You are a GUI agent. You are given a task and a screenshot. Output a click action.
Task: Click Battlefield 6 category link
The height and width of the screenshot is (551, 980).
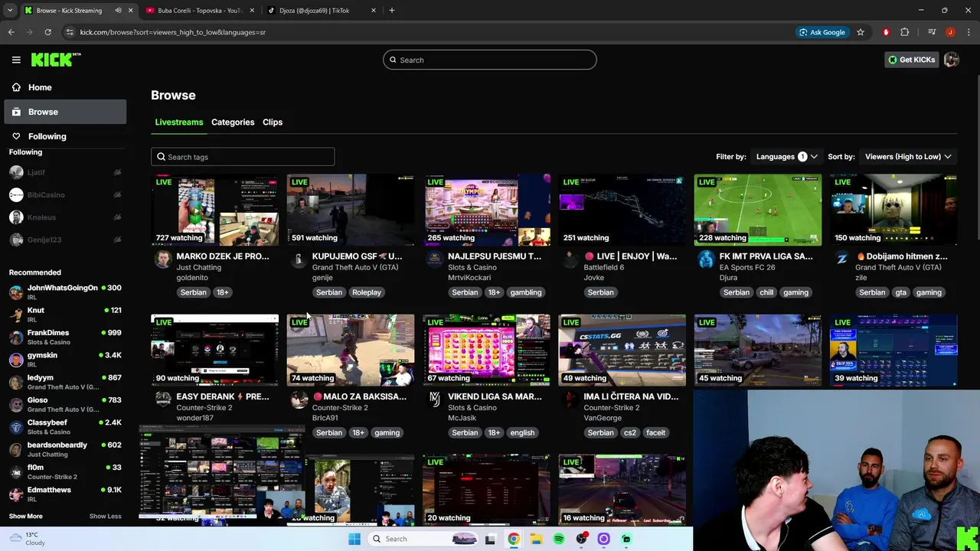point(604,267)
